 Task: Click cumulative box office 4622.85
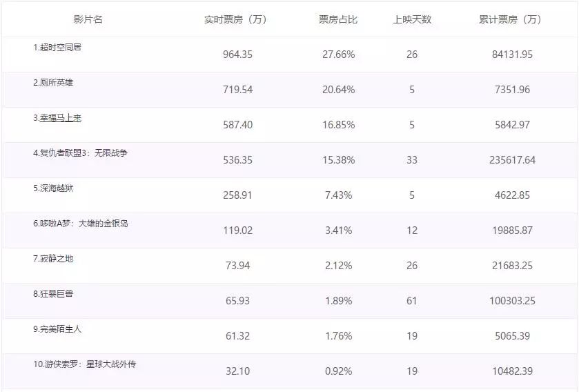tap(513, 195)
